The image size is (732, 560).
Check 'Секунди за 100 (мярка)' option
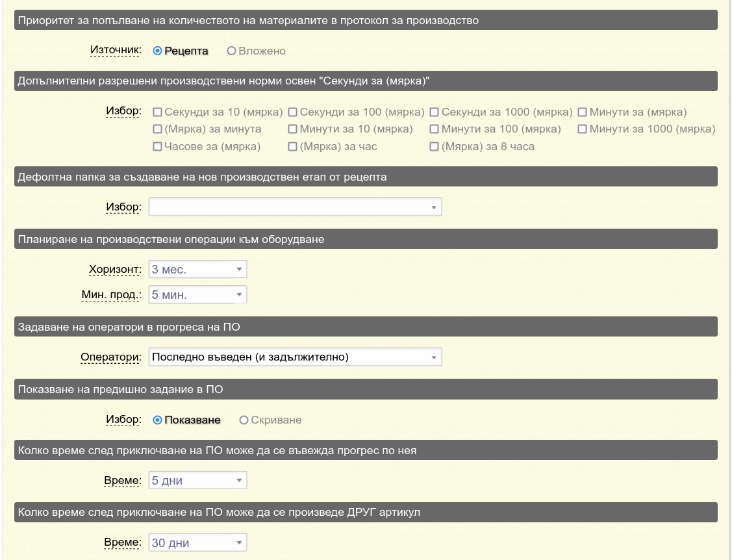pyautogui.click(x=292, y=112)
